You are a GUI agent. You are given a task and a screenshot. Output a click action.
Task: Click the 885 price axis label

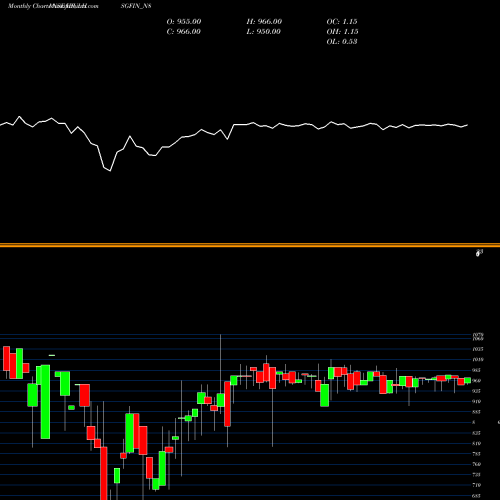pos(477,412)
